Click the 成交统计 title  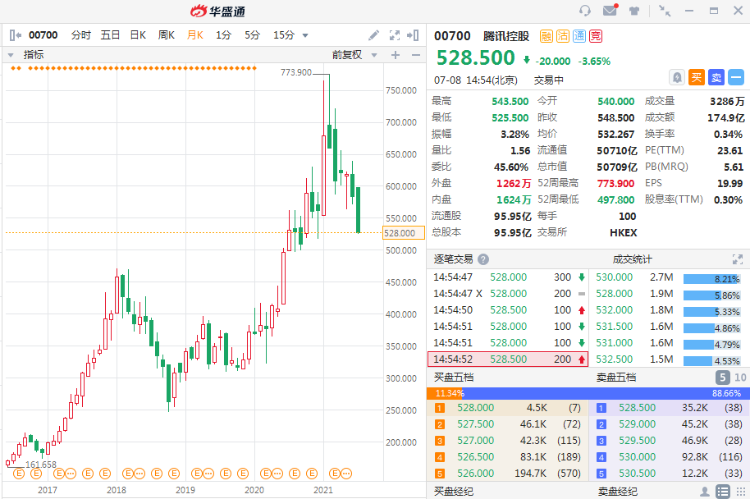pos(632,259)
